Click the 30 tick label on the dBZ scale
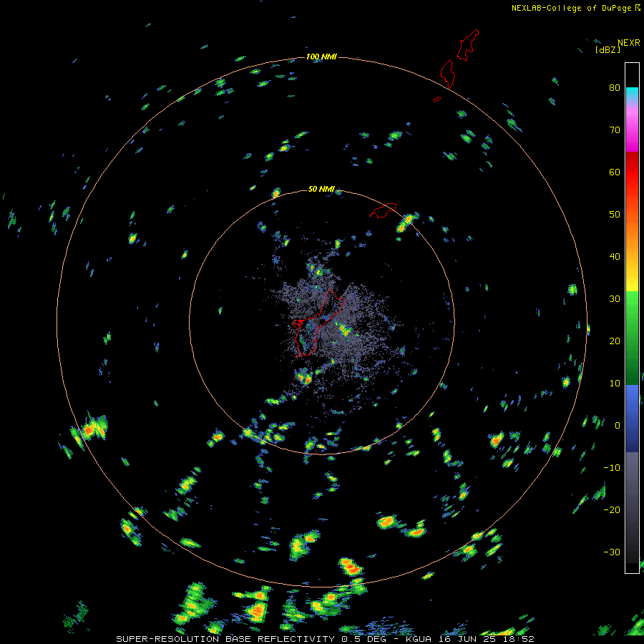This screenshot has width=644, height=644. click(x=615, y=299)
